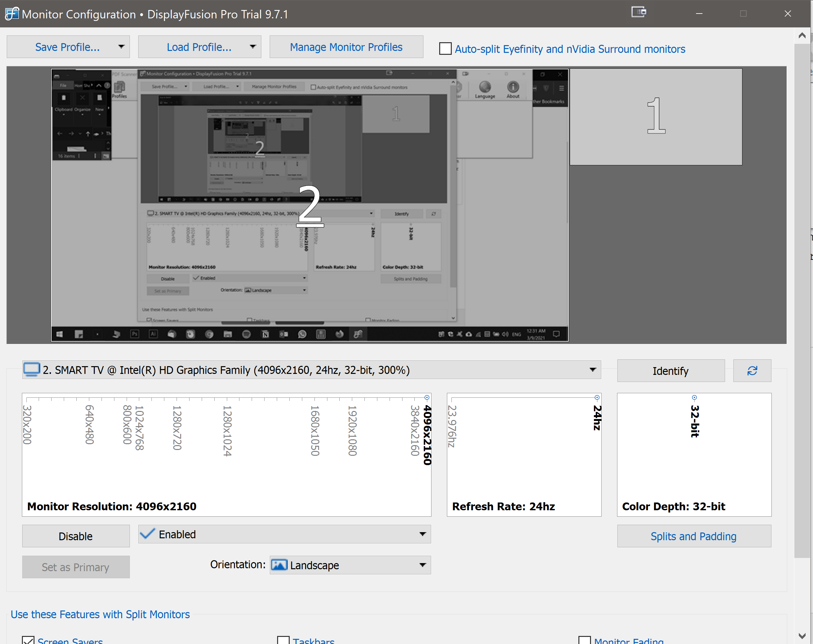Open the Save Profile dropdown arrow

(121, 47)
